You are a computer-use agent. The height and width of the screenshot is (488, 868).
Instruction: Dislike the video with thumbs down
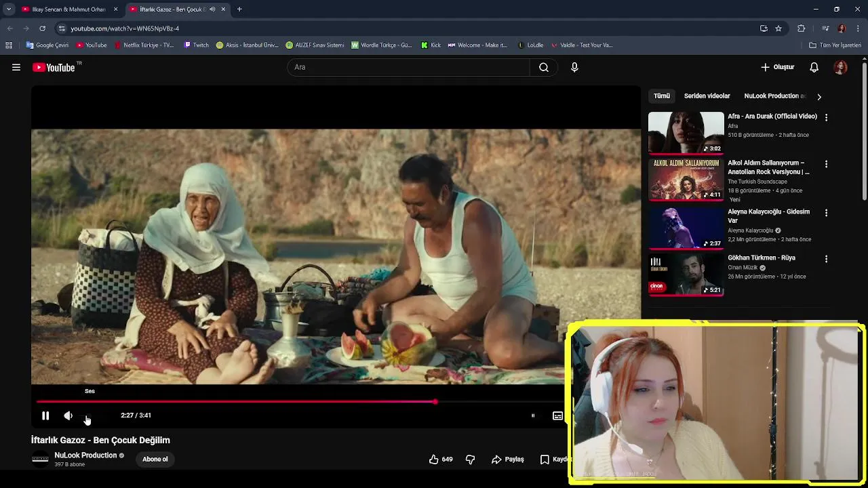pos(470,460)
